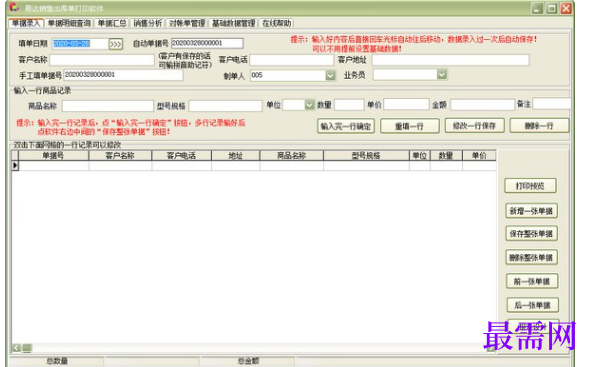Click the 客户地址 input field

coord(450,60)
